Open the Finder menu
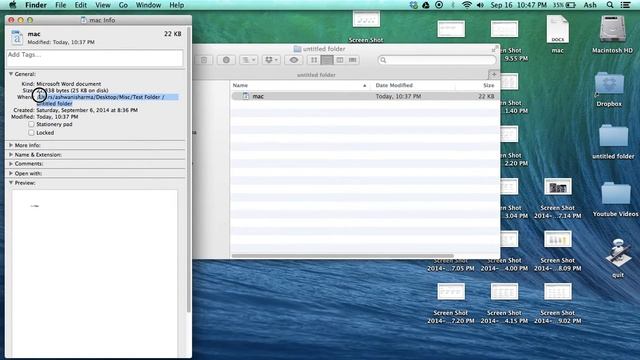The image size is (640, 360). 36,5
